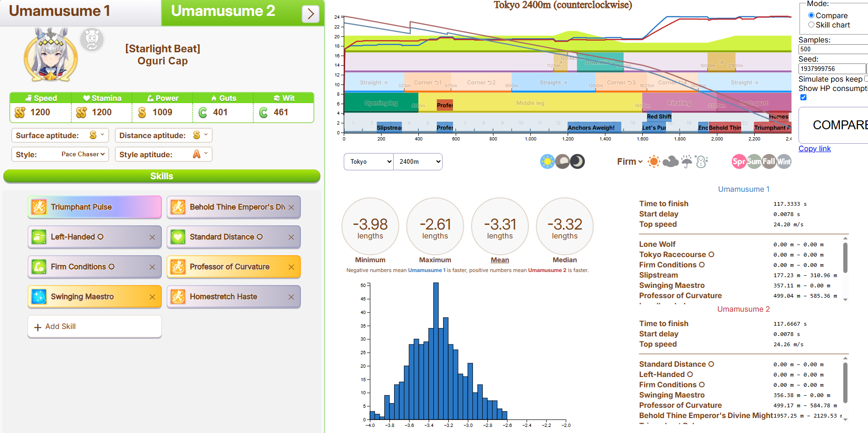Select the Median statistic label

565,260
